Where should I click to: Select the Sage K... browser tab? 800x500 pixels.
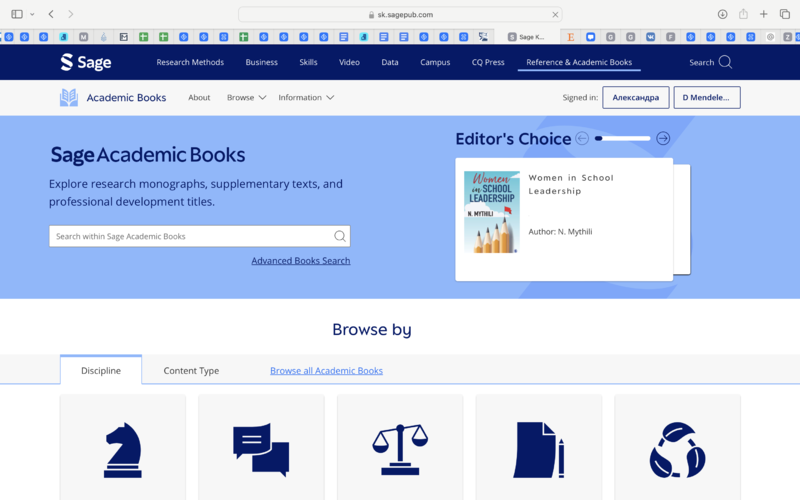pos(527,37)
